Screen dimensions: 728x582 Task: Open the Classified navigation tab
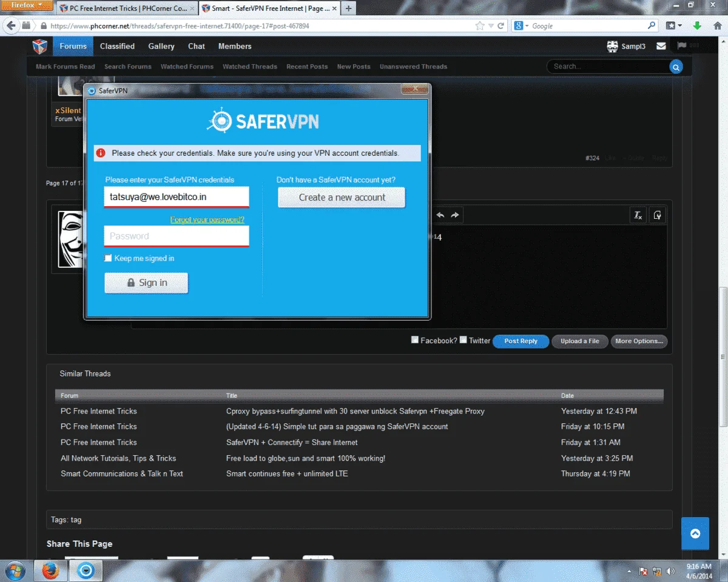click(x=117, y=47)
